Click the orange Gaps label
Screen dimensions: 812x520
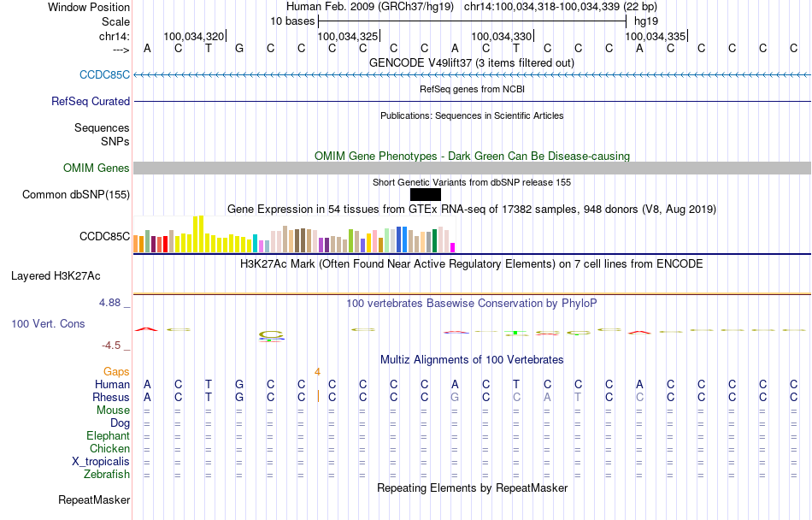tap(116, 371)
